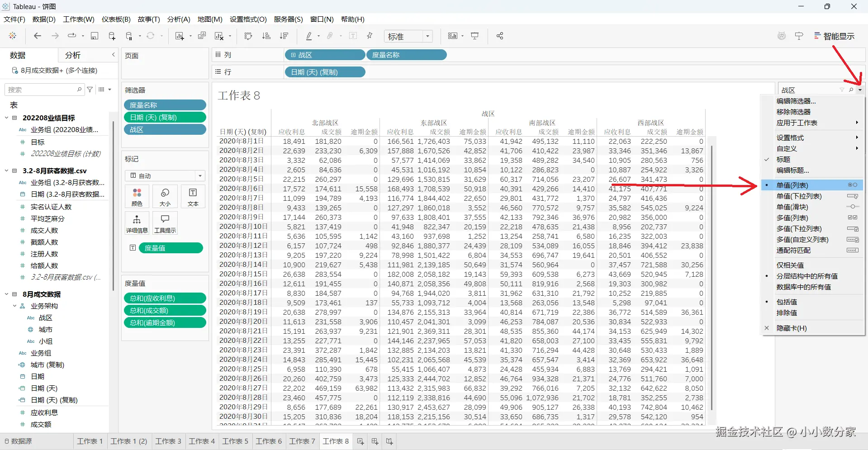Pin the axes with the pin icon
Viewport: 868px width, 450px height.
click(x=370, y=36)
